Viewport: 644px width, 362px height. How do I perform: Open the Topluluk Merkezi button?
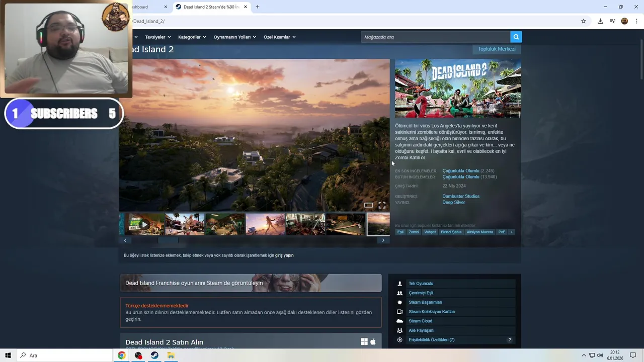(x=497, y=49)
